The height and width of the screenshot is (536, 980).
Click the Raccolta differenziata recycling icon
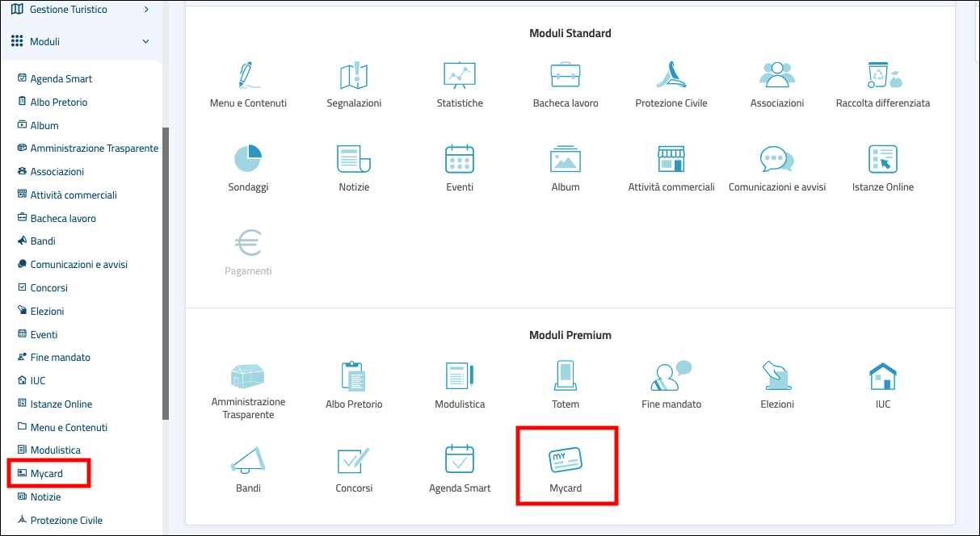pos(882,76)
